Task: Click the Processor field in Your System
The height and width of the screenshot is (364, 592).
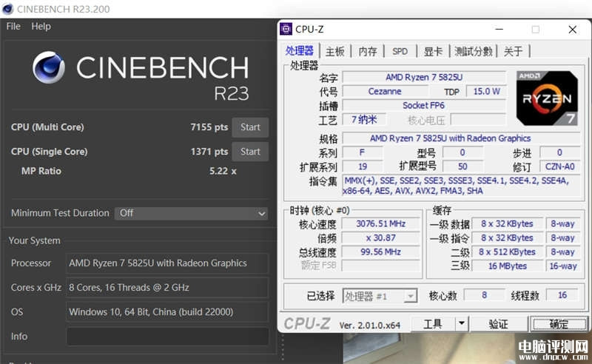Action: click(167, 263)
